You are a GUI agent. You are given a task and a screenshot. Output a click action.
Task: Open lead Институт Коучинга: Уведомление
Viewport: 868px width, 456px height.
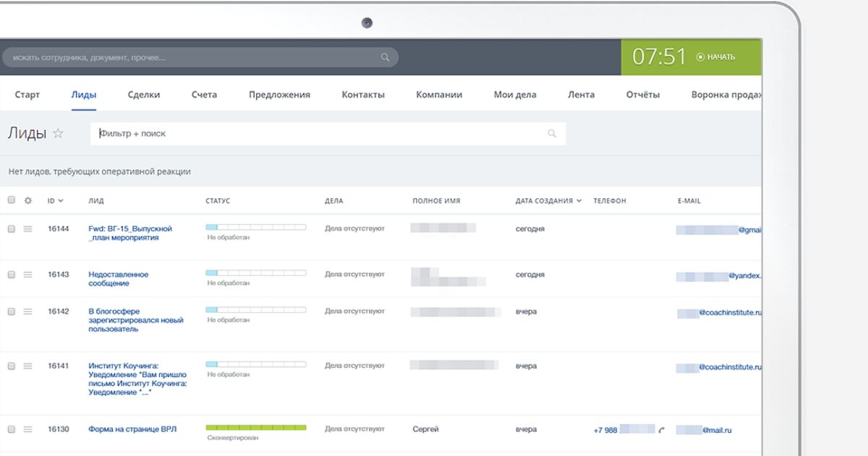(137, 379)
